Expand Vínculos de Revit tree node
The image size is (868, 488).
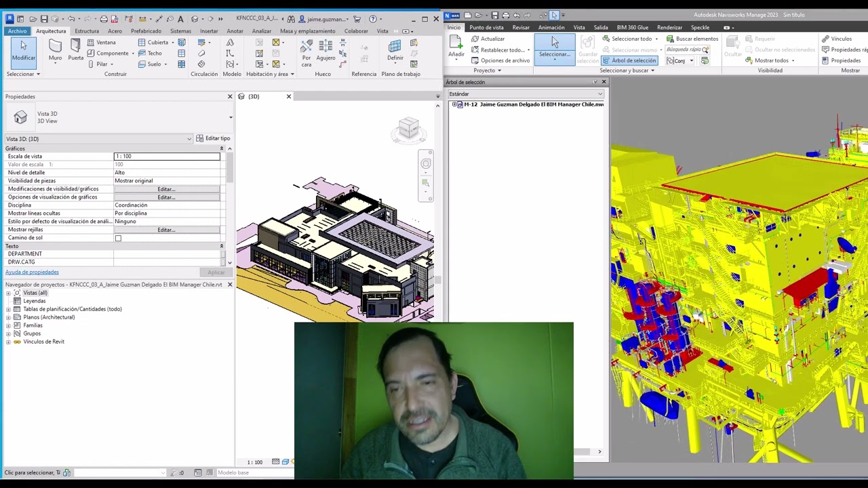click(x=8, y=342)
